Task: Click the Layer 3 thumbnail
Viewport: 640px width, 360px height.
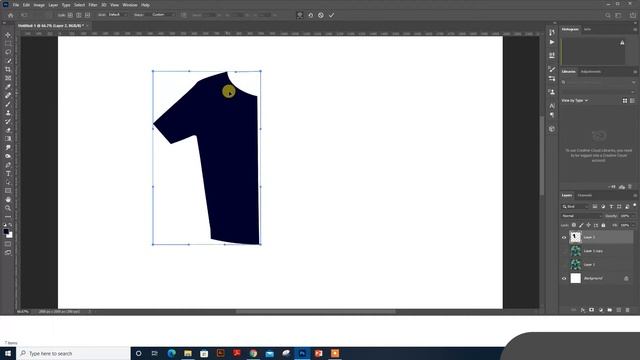Action: [576, 237]
